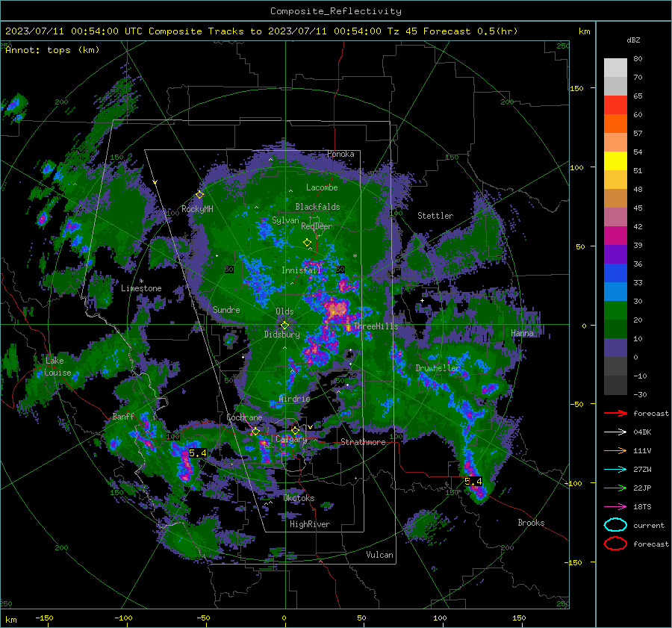Image resolution: width=672 pixels, height=628 pixels.
Task: Click the white 04DK arrow legend icon
Action: pyautogui.click(x=615, y=432)
